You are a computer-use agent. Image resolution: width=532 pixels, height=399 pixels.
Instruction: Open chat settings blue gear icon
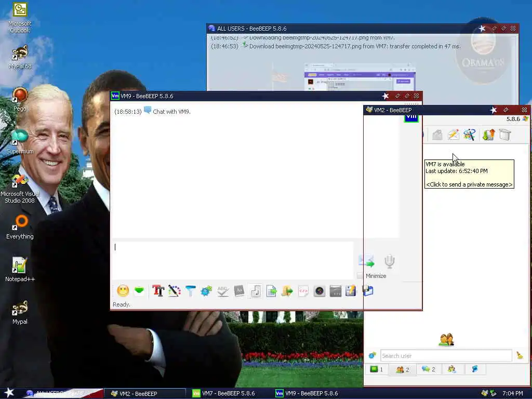(206, 291)
